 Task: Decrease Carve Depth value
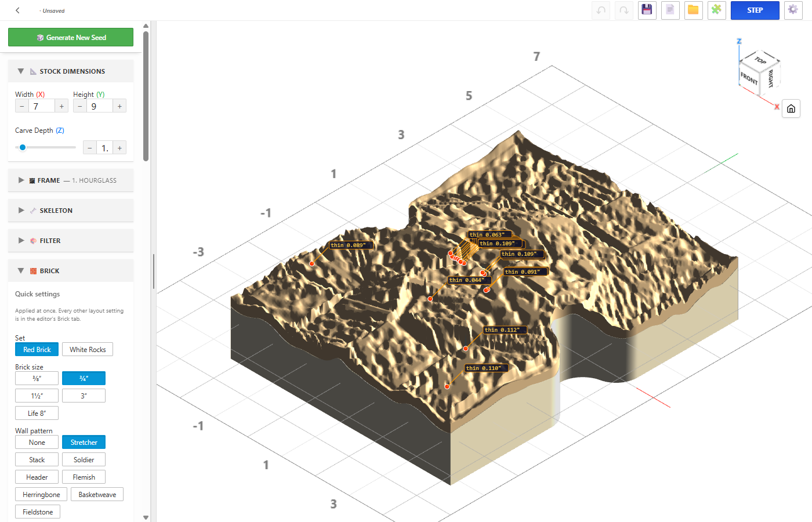point(90,148)
